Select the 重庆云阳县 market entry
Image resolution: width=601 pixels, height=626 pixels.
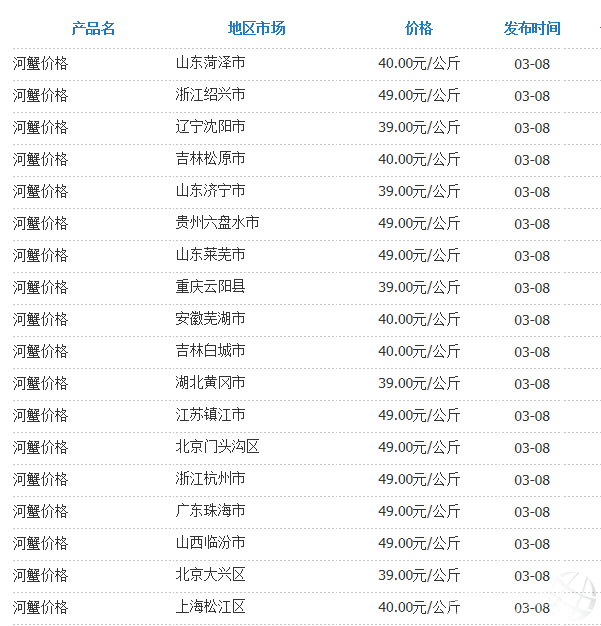[x=210, y=288]
